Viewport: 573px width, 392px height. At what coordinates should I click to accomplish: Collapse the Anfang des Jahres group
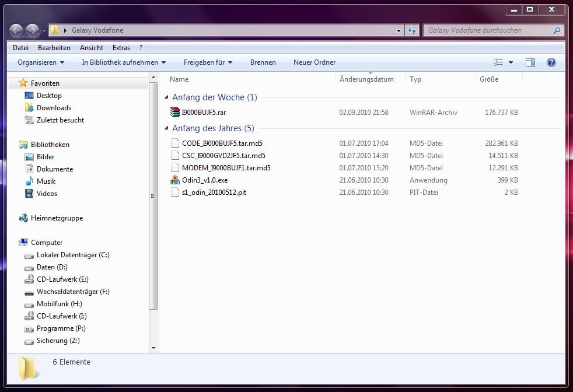click(x=167, y=128)
